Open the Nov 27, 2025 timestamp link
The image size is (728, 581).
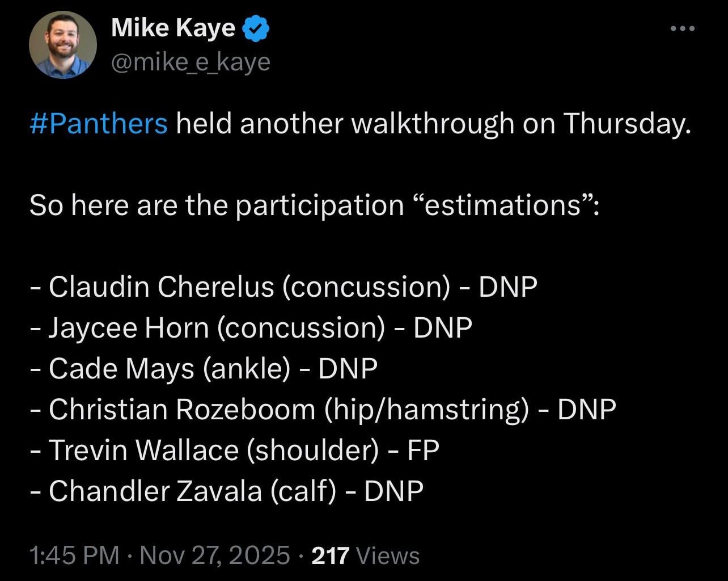coord(214,555)
